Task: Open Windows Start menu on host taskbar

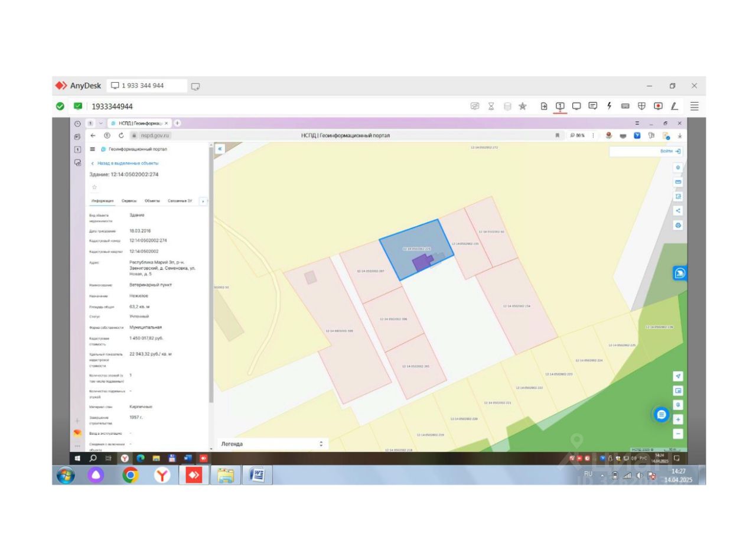Action: (x=65, y=475)
